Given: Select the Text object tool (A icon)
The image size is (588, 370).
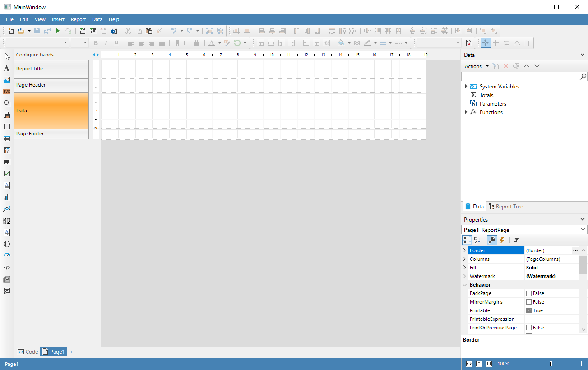Looking at the screenshot, I should tap(7, 69).
